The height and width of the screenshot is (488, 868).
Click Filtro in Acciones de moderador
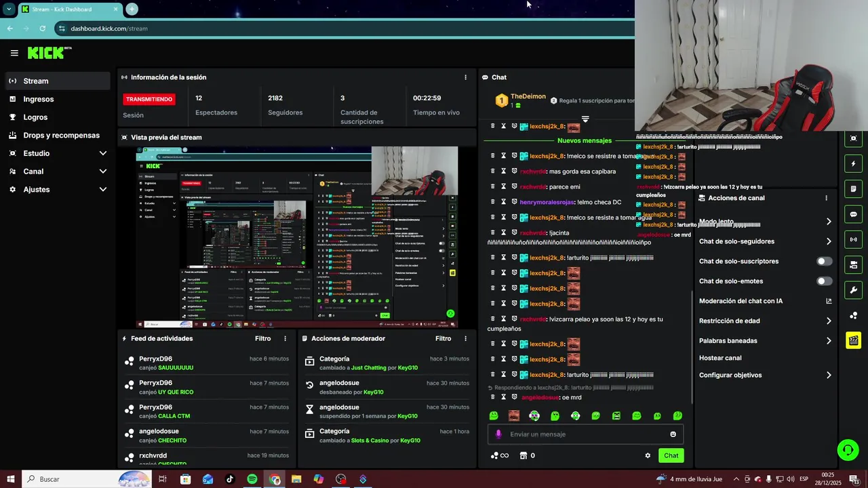pos(443,338)
